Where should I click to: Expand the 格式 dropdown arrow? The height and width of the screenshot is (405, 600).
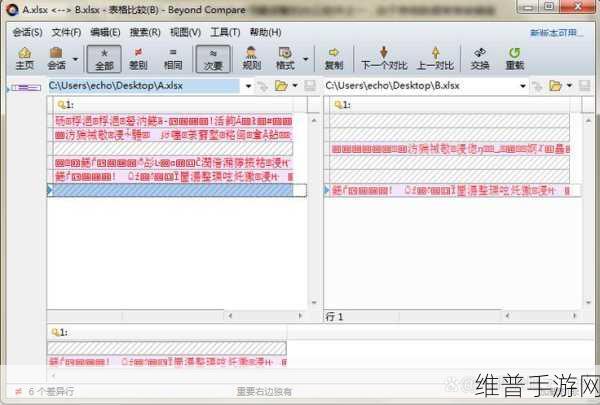click(305, 59)
